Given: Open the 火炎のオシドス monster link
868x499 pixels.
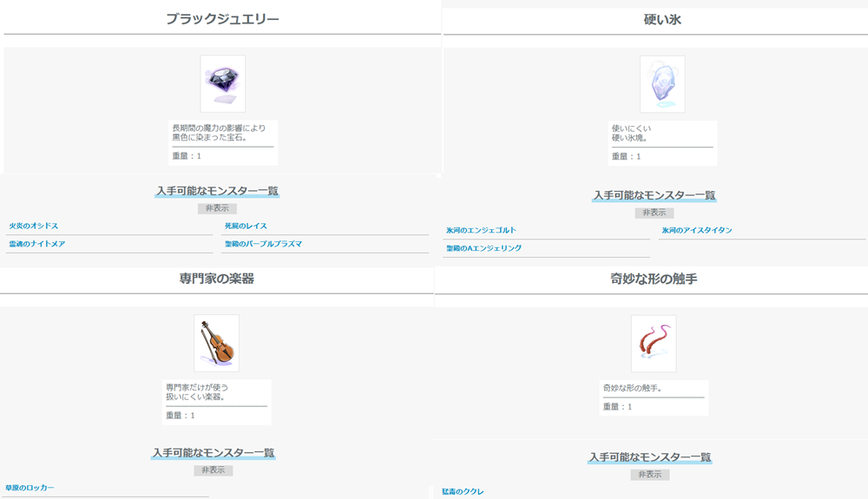Looking at the screenshot, I should click(34, 227).
